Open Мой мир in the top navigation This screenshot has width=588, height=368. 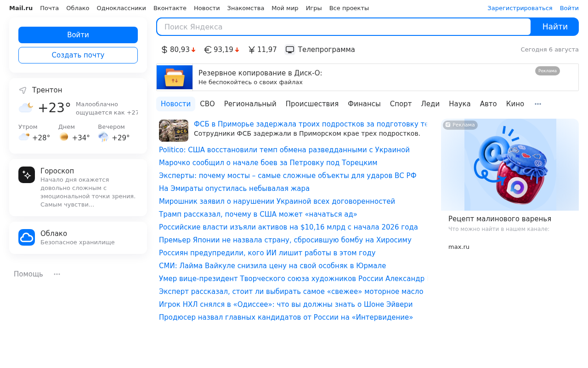[x=285, y=8]
